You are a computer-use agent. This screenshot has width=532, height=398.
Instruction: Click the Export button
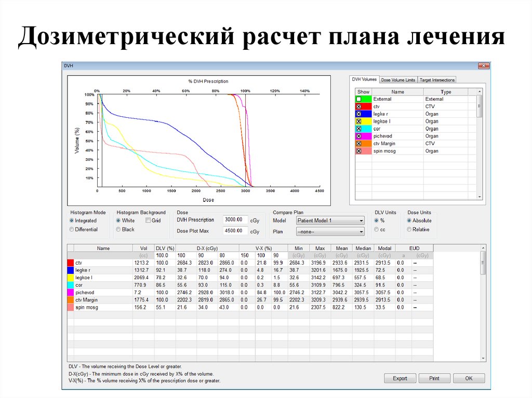click(400, 378)
